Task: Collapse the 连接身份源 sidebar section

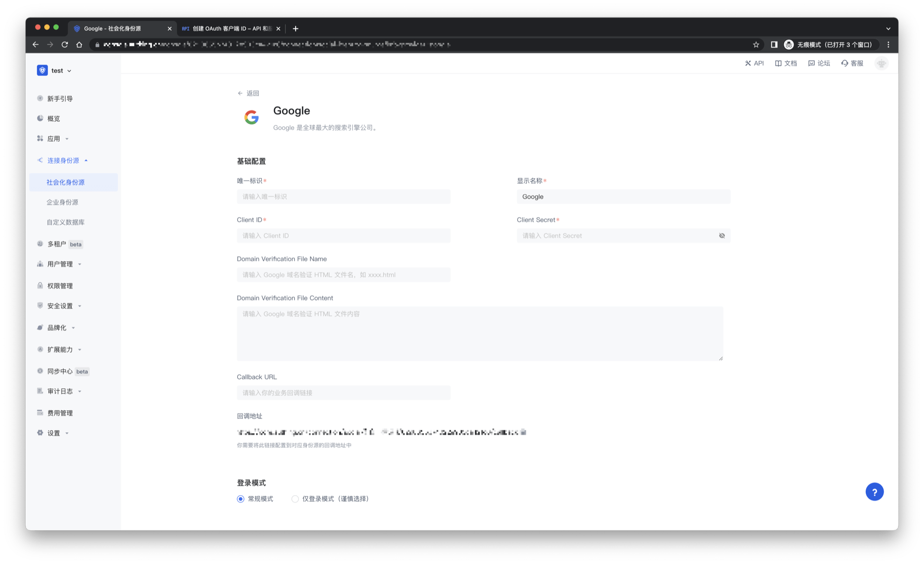Action: 63,160
